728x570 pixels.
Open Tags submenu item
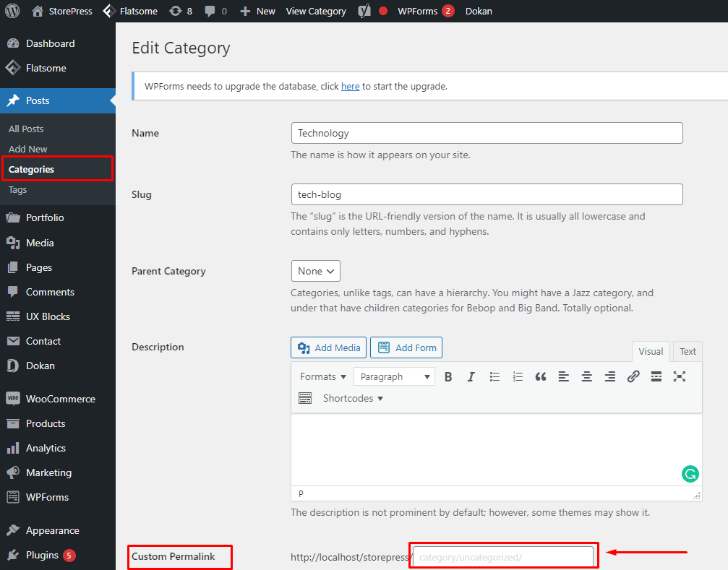pos(17,190)
